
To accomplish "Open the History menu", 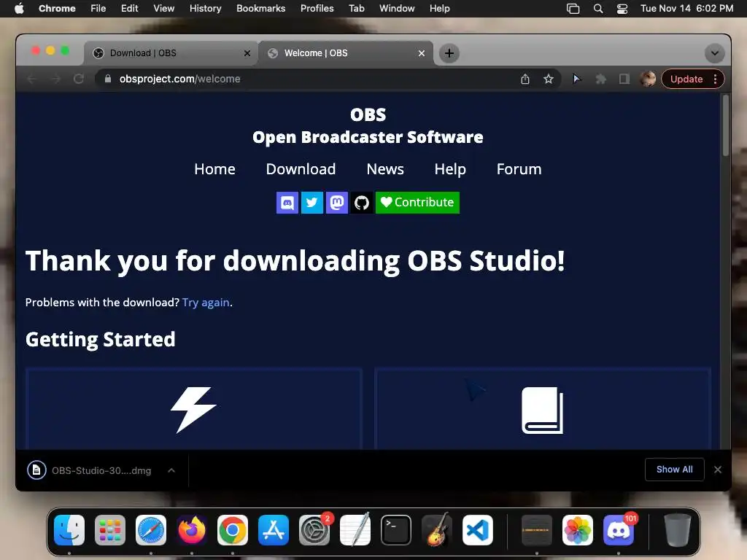I will 205,9.
